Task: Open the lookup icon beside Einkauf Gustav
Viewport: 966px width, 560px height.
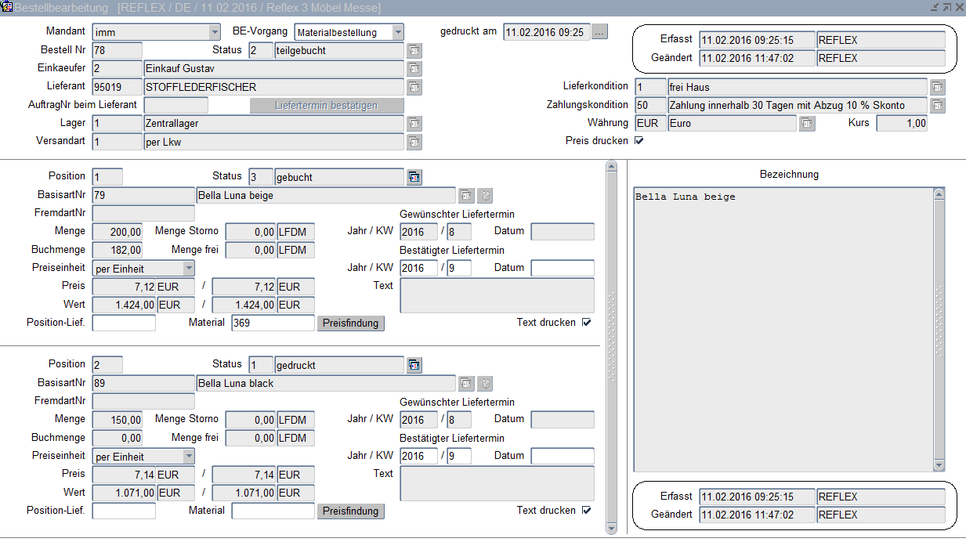Action: (414, 69)
